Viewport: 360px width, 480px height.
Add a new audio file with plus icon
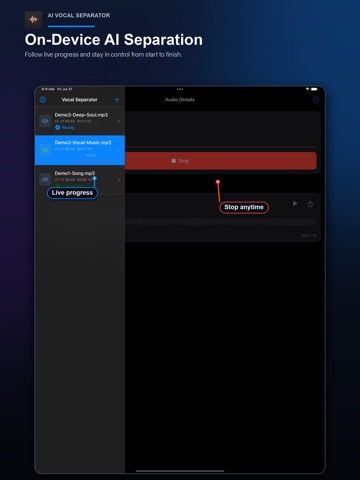point(117,100)
